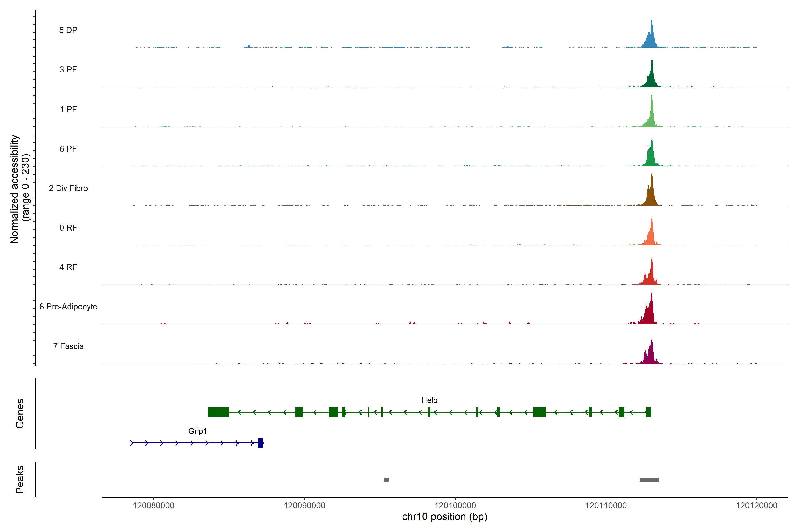Image resolution: width=798 pixels, height=532 pixels.
Task: Click the 0 RF track label
Action: point(68,228)
